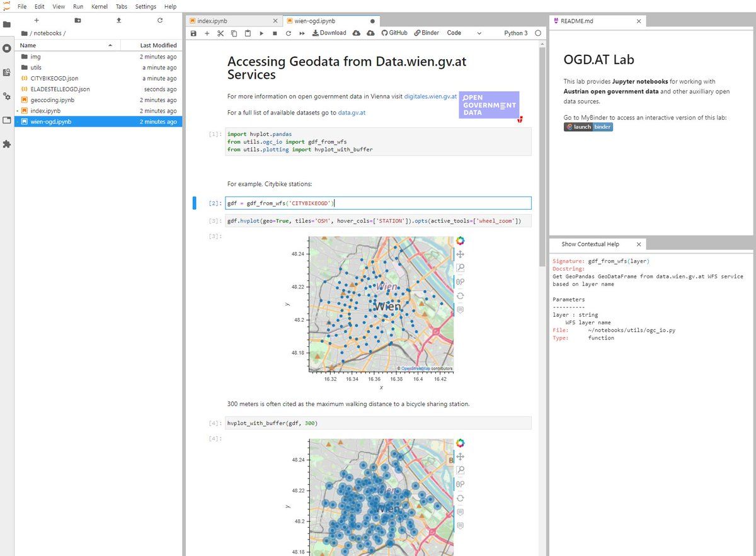This screenshot has height=556, width=756.
Task: Toggle Hover tool on first map
Action: pyautogui.click(x=461, y=310)
